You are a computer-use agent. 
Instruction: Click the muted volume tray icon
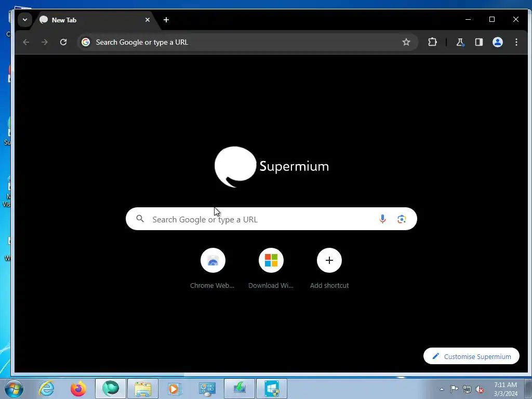(x=480, y=390)
